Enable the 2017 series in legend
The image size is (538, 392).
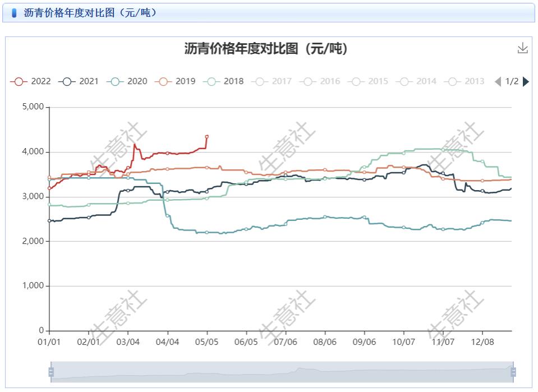[271, 81]
